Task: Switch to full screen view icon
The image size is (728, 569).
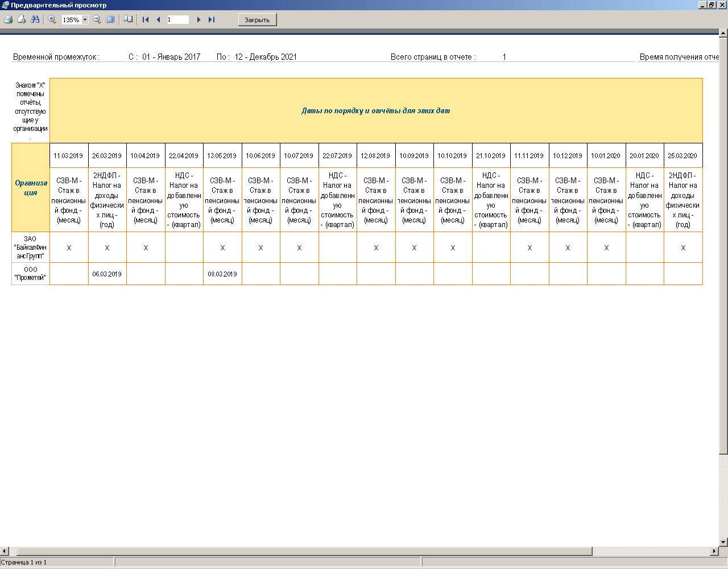Action: [x=110, y=19]
